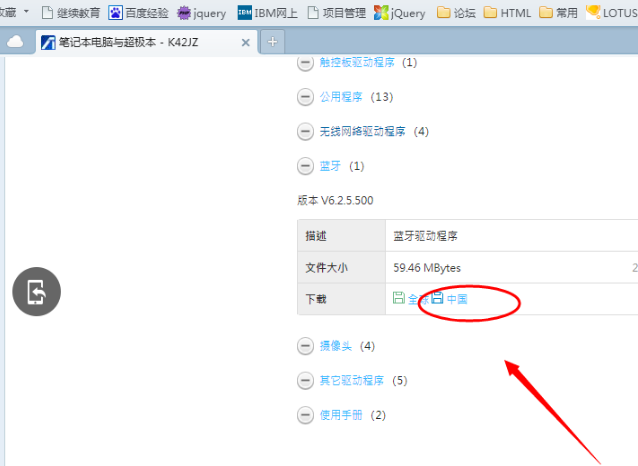Open the HTML bookmarks folder
Screen dimensions: 638x466
click(x=507, y=13)
